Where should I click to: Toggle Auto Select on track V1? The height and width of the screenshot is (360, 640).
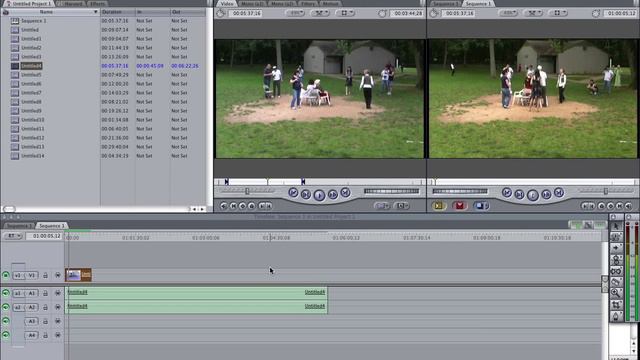coord(58,276)
